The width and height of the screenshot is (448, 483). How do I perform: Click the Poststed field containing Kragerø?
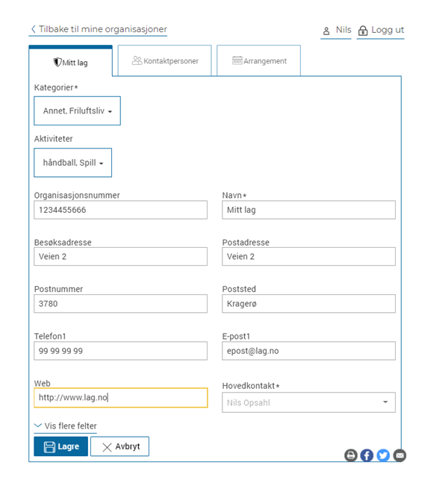[308, 303]
